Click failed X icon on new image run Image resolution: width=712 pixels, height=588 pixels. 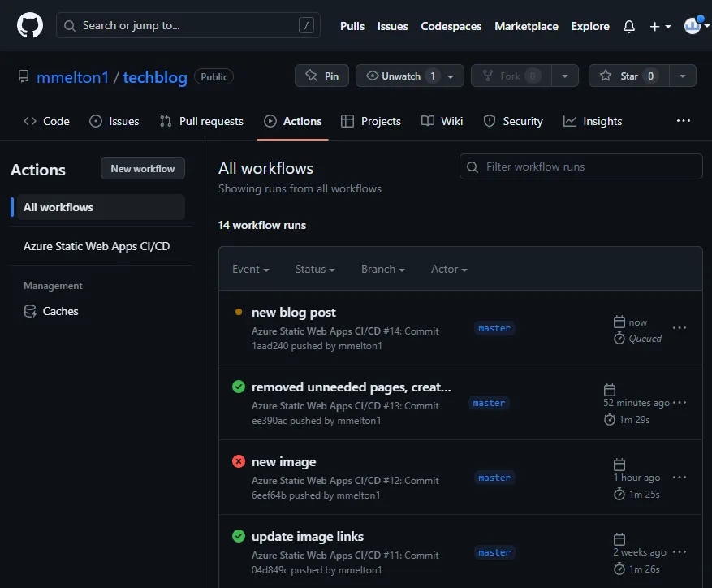click(x=239, y=461)
